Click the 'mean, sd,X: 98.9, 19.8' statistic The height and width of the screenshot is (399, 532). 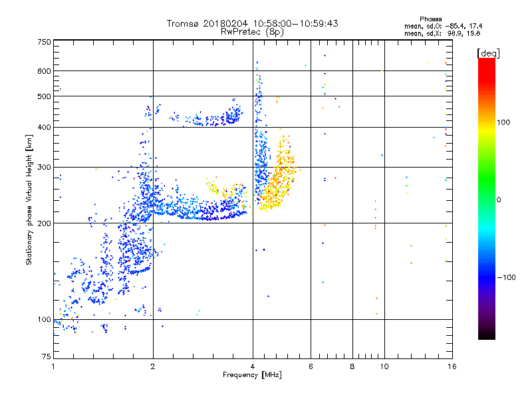(x=442, y=33)
